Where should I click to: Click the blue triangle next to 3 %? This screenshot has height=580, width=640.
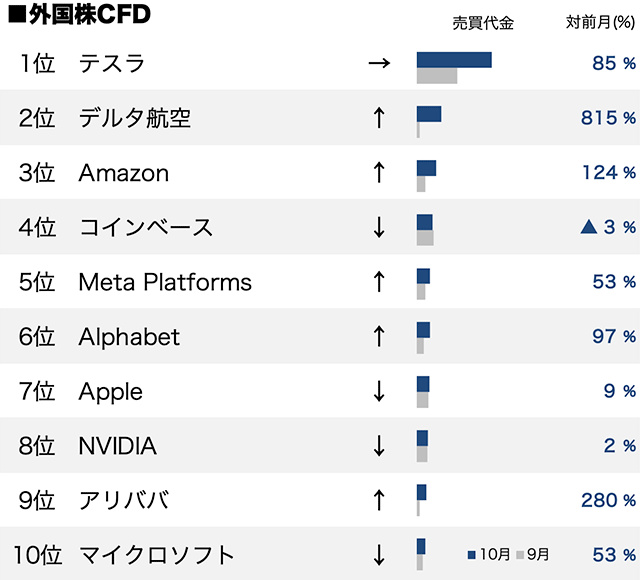coord(589,227)
